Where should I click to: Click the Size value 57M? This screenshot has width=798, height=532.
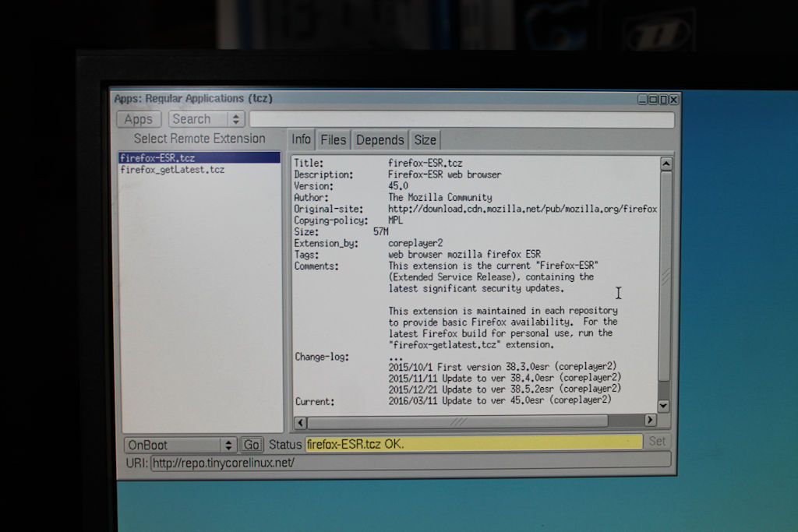(x=380, y=231)
